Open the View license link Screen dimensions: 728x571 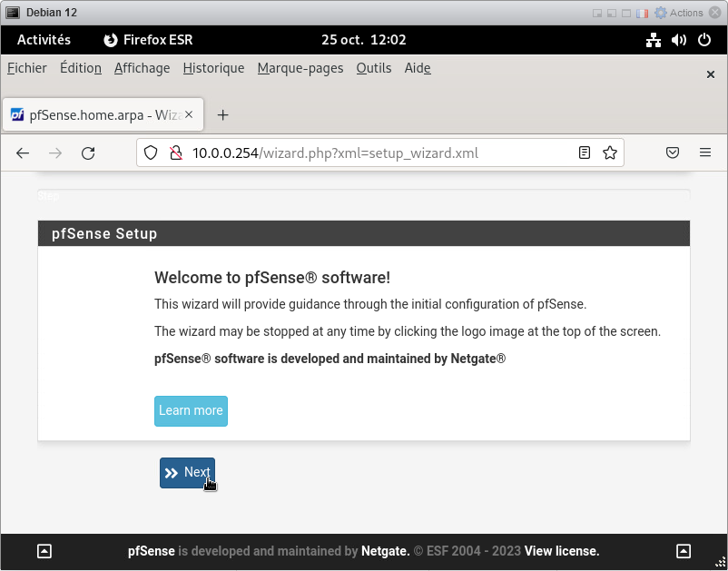(x=562, y=551)
